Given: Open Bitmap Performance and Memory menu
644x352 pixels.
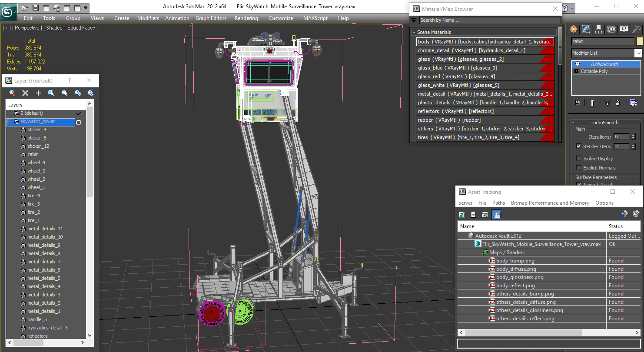Looking at the screenshot, I should pos(550,203).
